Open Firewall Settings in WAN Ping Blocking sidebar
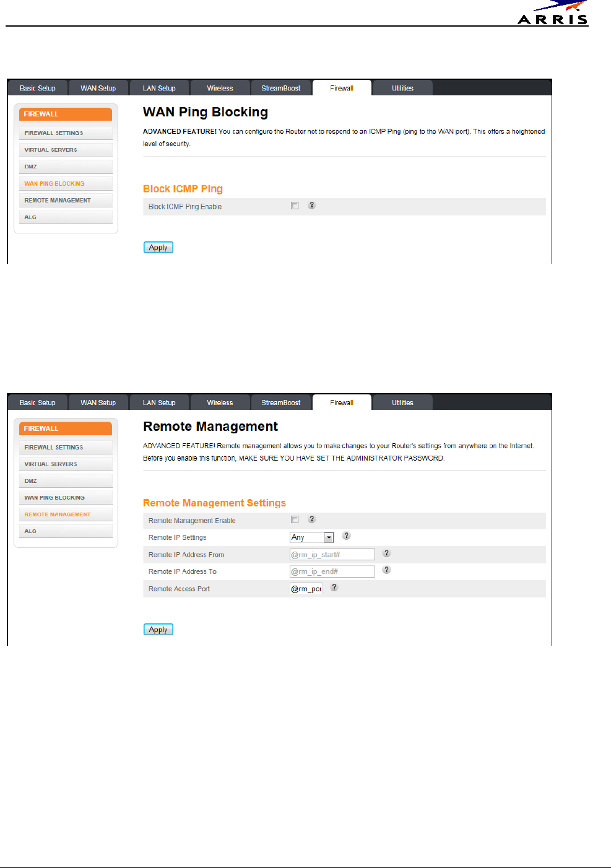Viewport: 611px width, 868px height. coord(66,133)
